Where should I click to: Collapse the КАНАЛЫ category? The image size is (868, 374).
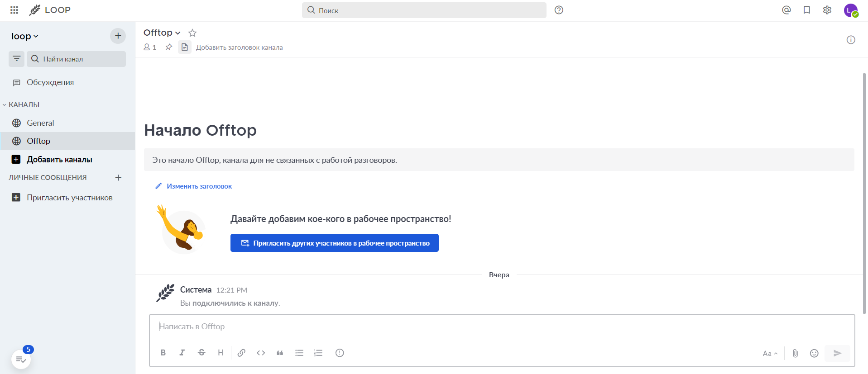pyautogui.click(x=21, y=104)
